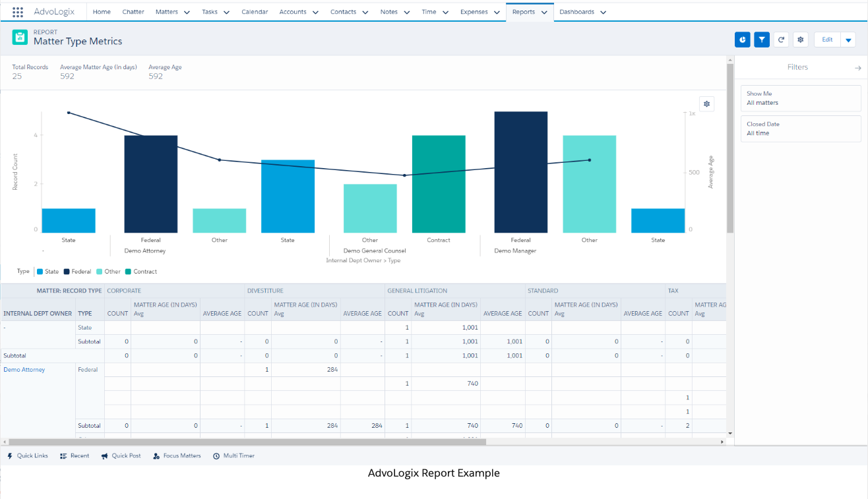The height and width of the screenshot is (499, 868).
Task: Click the Demo Attorney link in table
Action: 24,369
